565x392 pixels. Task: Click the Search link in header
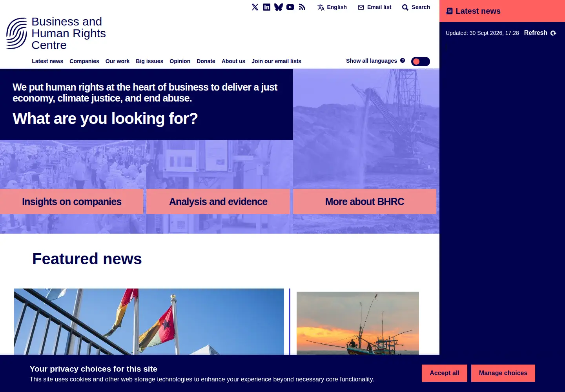(416, 7)
